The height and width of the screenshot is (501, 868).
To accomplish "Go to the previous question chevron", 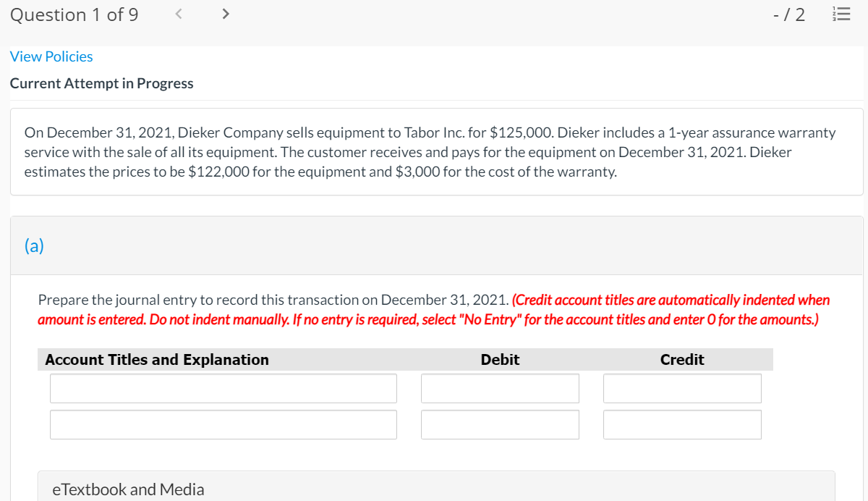I will tap(178, 13).
